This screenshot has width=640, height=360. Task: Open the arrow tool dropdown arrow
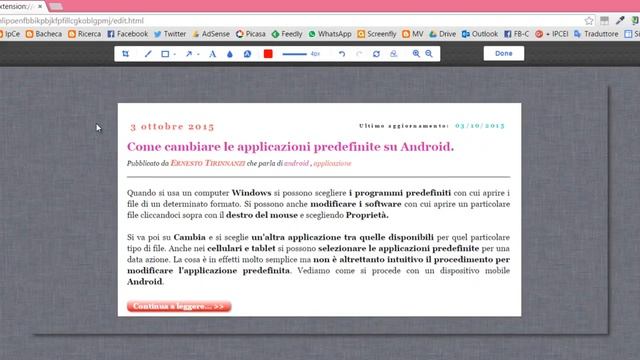198,54
